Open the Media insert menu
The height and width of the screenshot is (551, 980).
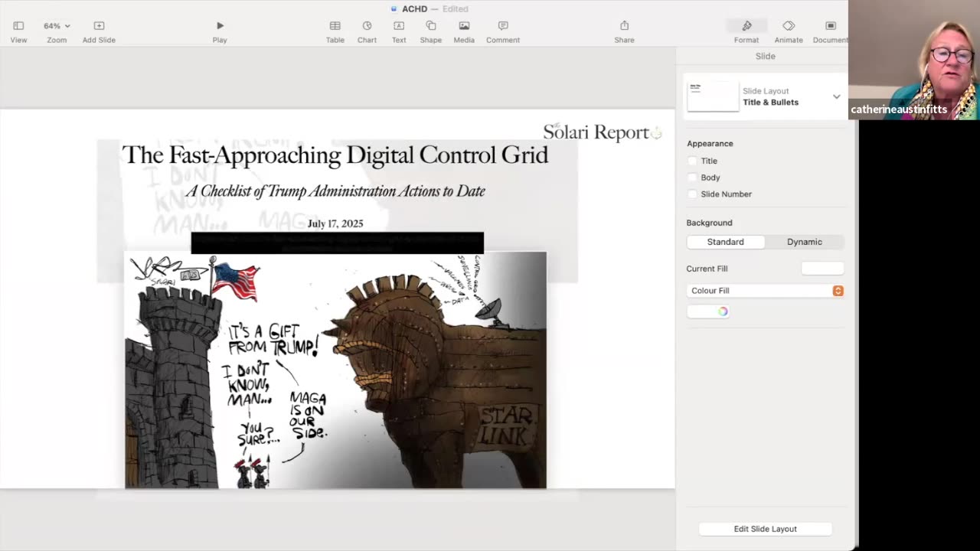pos(464,26)
